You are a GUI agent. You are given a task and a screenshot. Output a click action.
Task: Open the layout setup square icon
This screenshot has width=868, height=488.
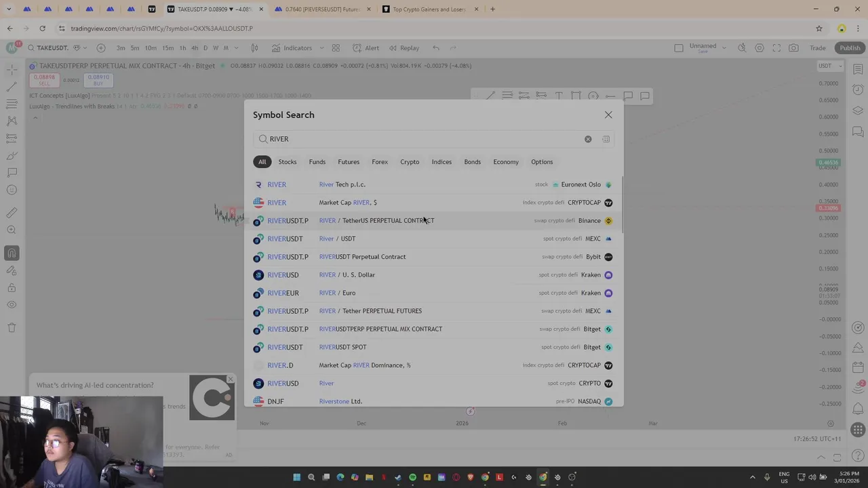pyautogui.click(x=679, y=48)
